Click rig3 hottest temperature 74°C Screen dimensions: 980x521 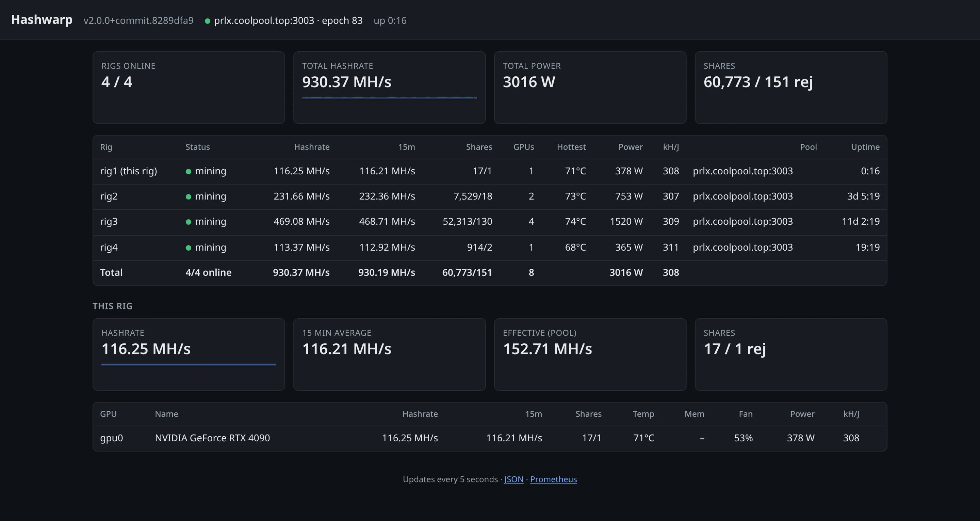click(575, 221)
